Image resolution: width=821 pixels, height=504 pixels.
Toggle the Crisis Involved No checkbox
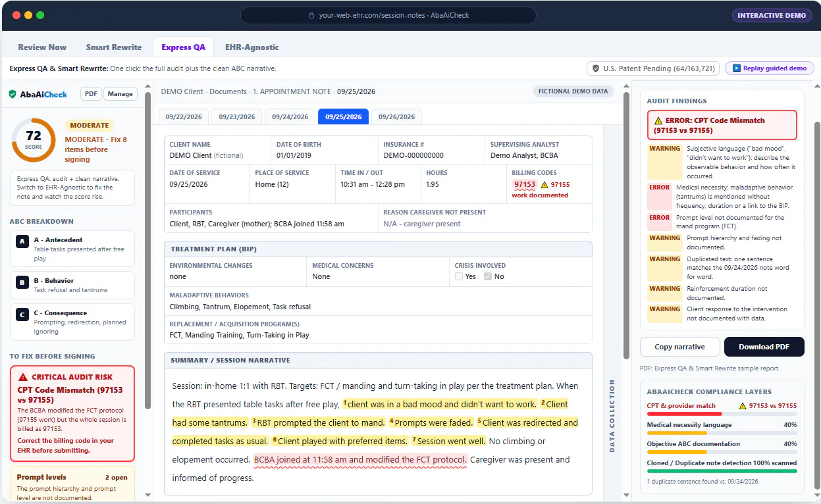[x=488, y=276]
